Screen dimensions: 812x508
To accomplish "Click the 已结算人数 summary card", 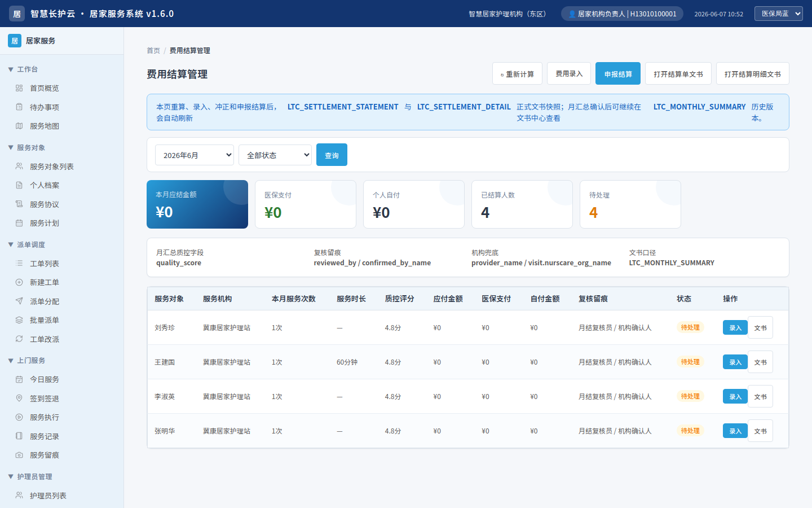I will (x=522, y=204).
